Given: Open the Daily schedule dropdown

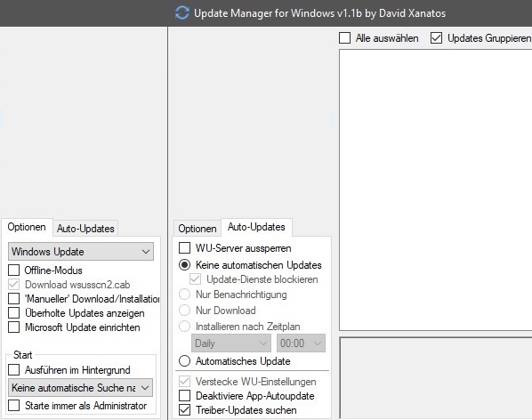Looking at the screenshot, I should tap(231, 343).
